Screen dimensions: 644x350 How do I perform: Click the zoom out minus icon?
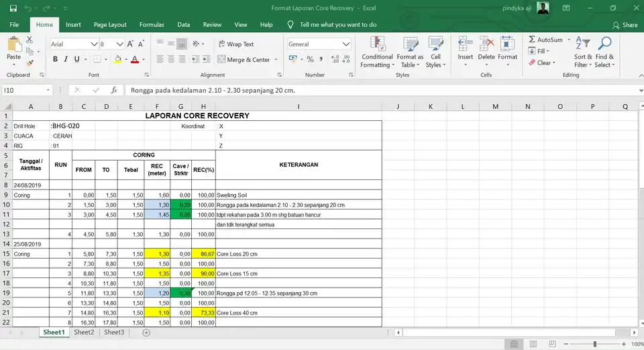566,344
